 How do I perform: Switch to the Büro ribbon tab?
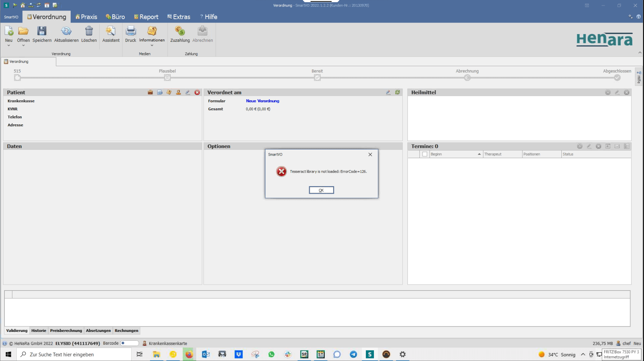click(x=115, y=17)
